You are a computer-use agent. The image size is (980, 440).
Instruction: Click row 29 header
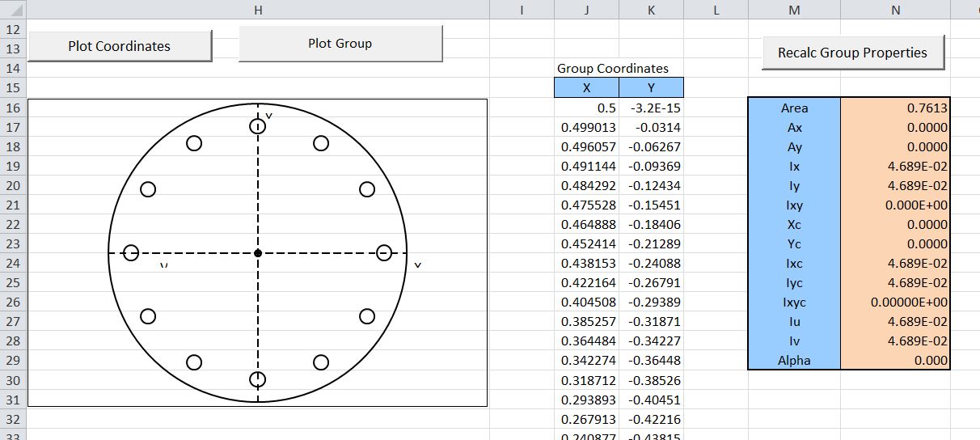click(x=13, y=361)
